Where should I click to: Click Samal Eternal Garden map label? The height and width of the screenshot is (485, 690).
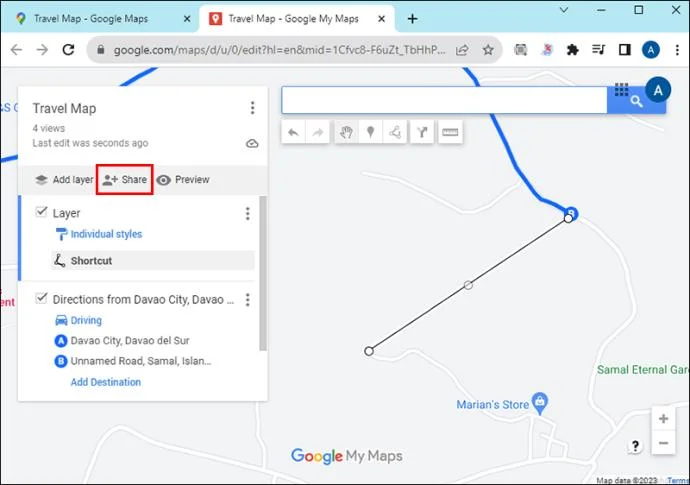click(643, 369)
